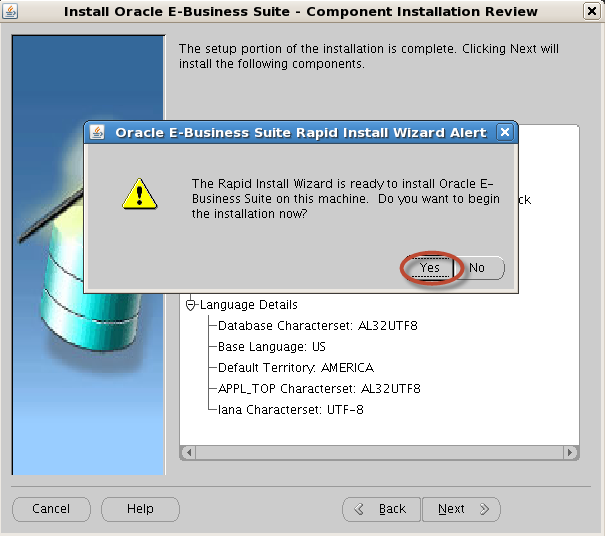Screen dimensions: 605x536
Task: Click the Java icon in alert title bar
Action: pyautogui.click(x=97, y=132)
